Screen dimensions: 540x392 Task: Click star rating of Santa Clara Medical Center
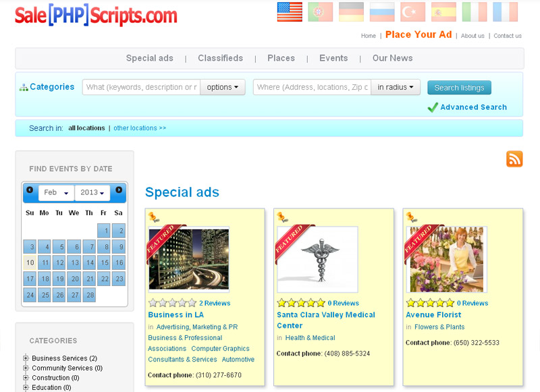(301, 303)
